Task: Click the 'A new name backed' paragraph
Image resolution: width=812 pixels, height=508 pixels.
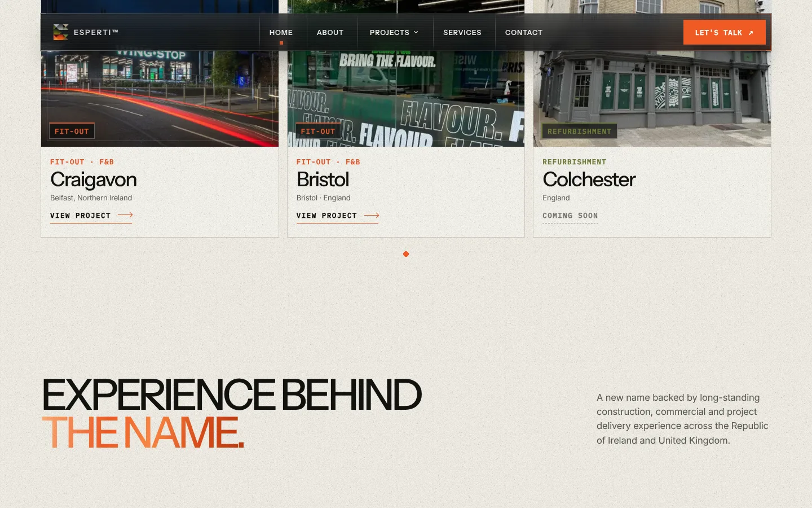Action: coord(682,419)
